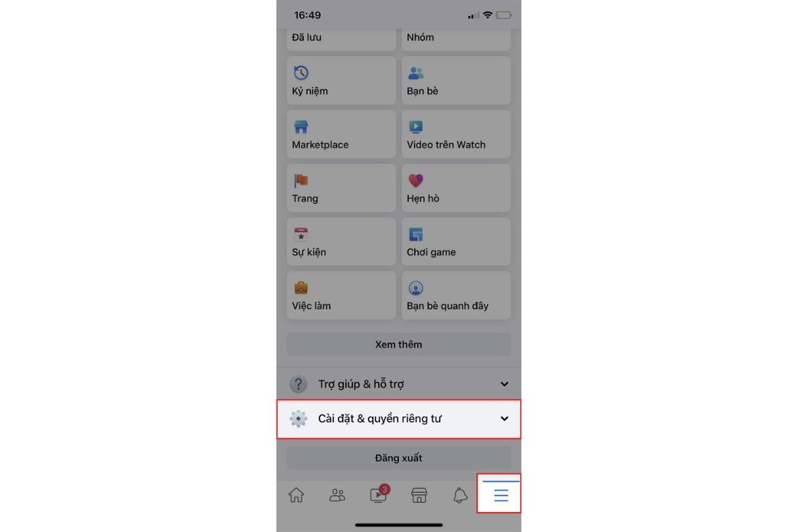Open the Nhóm groups tile
This screenshot has width=798, height=532.
(456, 39)
